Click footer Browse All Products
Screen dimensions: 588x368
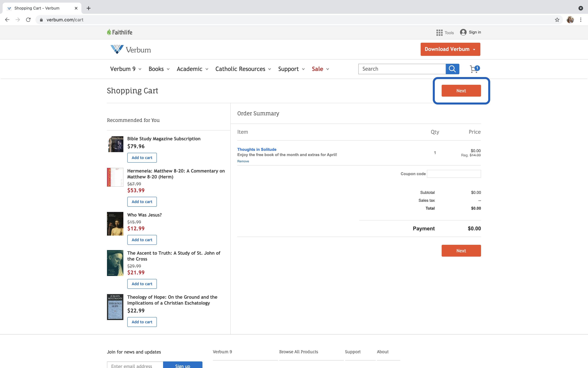298,352
